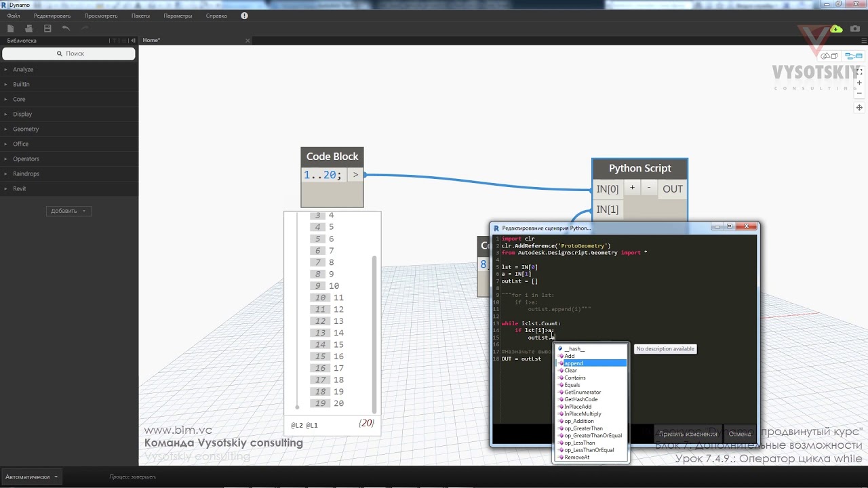Click the zoom out minus icon
Screen dimensions: 868x488
[x=859, y=93]
